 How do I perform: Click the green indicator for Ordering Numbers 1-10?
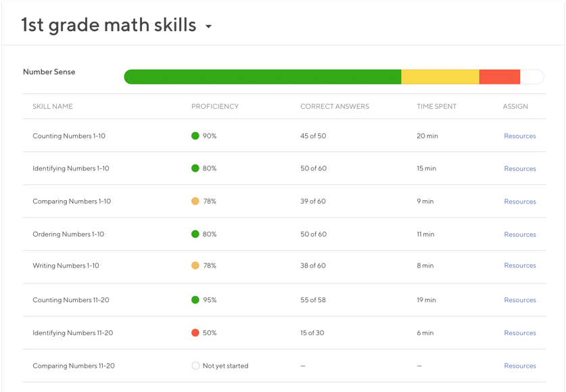[x=196, y=234]
